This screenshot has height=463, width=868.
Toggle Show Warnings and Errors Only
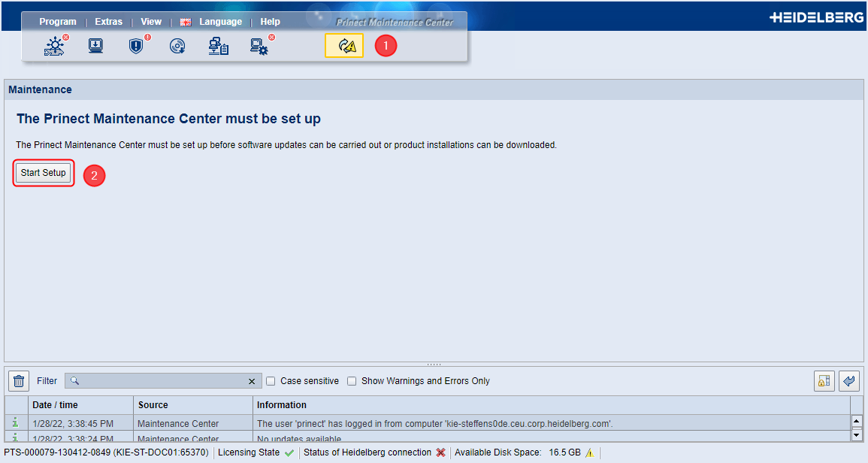pyautogui.click(x=352, y=381)
